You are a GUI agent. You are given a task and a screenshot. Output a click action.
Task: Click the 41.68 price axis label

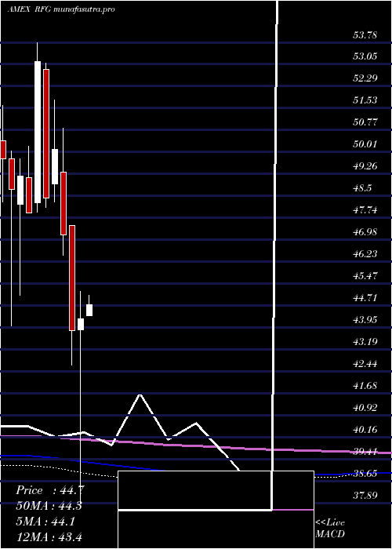tap(365, 386)
